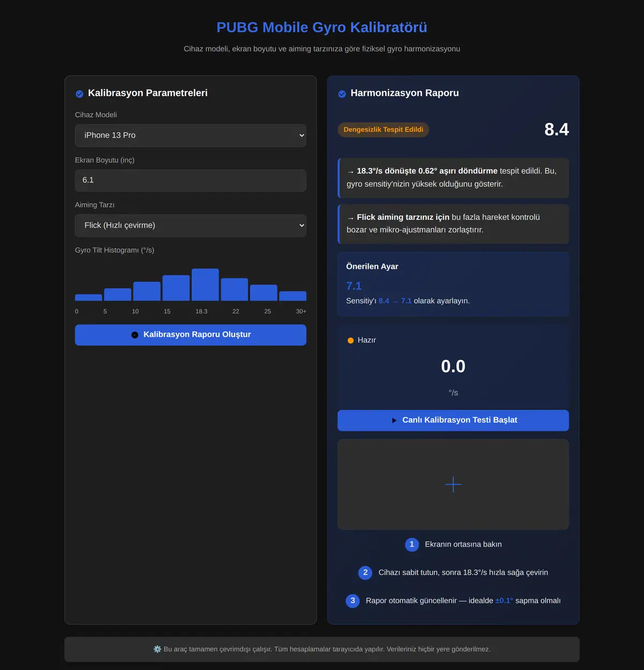Click the 'Ekranın ortasına bakın' instruction
Screen dimensions: 644x670
[463, 544]
